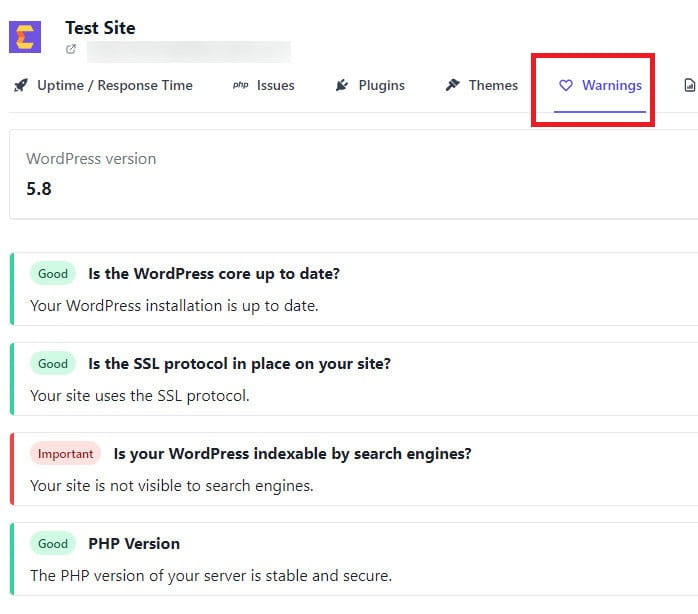Click the heart icon beside Warnings
Image resolution: width=698 pixels, height=614 pixels.
pos(566,85)
